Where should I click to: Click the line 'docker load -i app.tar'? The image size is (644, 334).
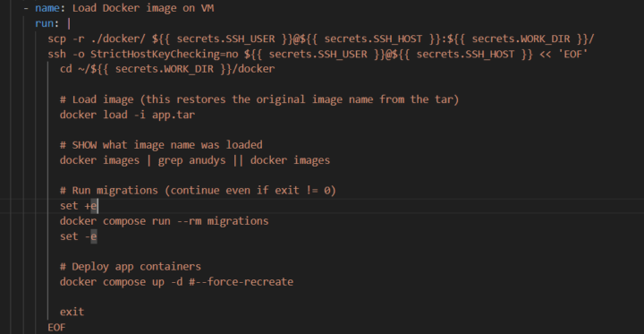(127, 115)
